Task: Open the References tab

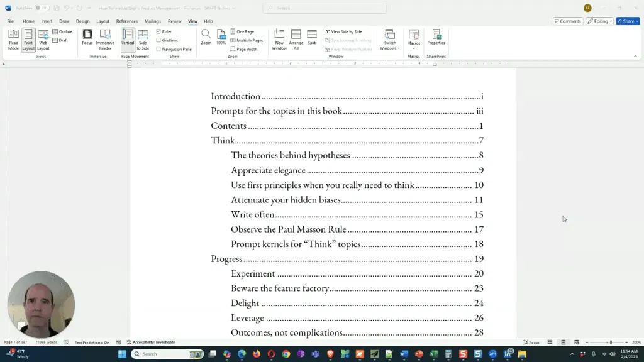Action: click(x=127, y=21)
